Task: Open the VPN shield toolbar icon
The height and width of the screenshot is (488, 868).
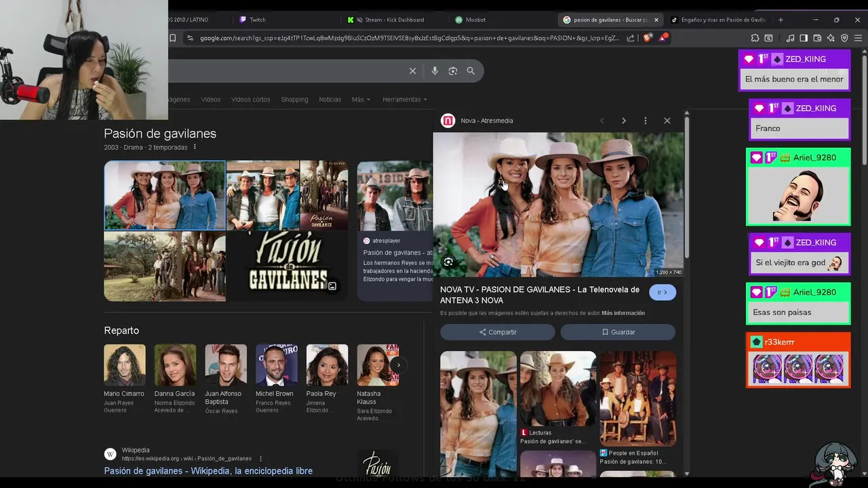Action: click(x=844, y=38)
